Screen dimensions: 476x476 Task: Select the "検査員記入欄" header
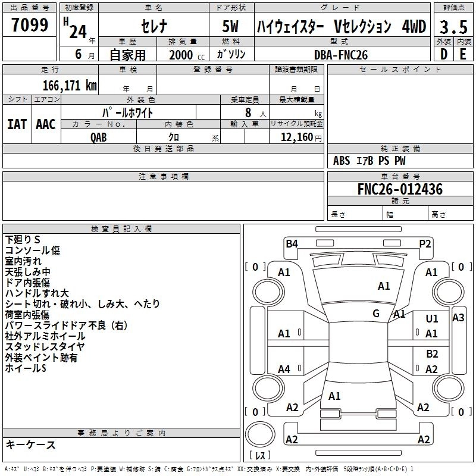[121, 229]
